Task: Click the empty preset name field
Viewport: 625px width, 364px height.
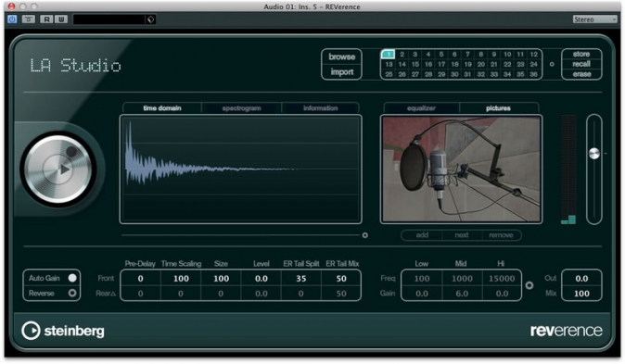Action: click(109, 19)
